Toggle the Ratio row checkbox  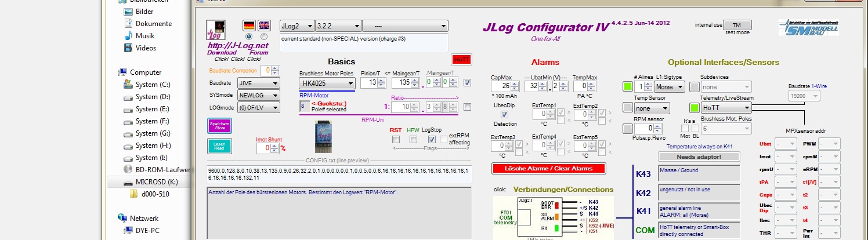(x=467, y=107)
